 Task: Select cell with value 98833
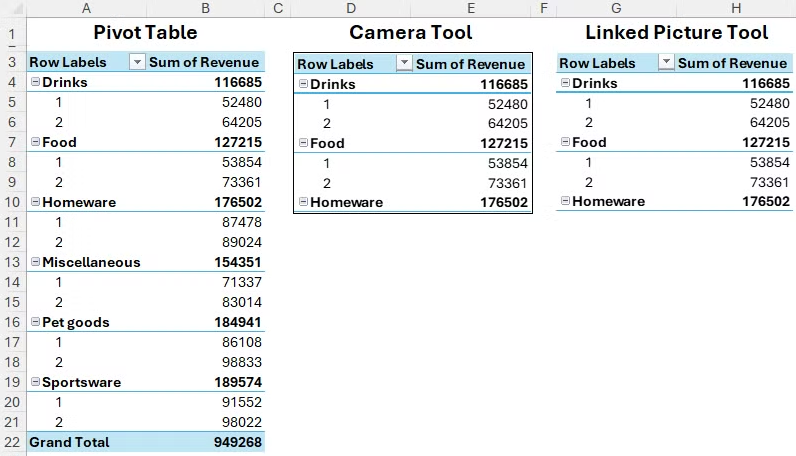pyautogui.click(x=206, y=362)
